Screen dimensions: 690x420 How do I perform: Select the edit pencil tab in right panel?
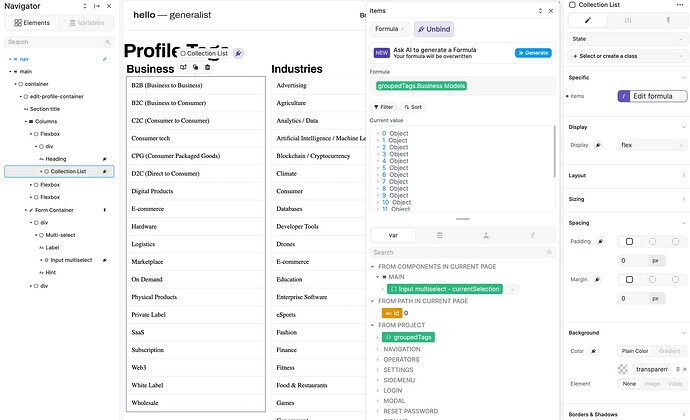(x=587, y=20)
